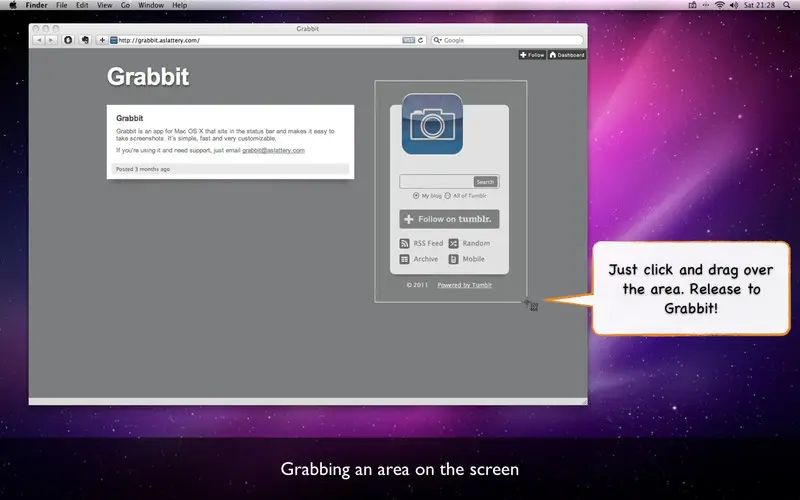Click the RSS Feed icon
The image size is (800, 500).
tap(405, 243)
